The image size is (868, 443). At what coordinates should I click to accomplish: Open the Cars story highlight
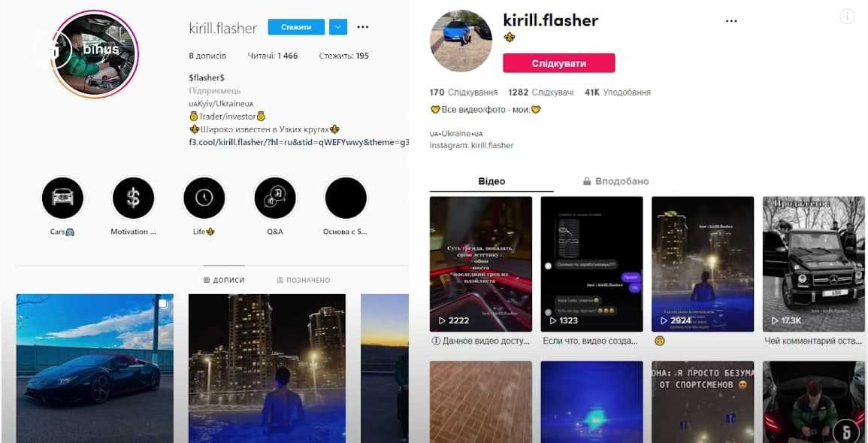62,199
